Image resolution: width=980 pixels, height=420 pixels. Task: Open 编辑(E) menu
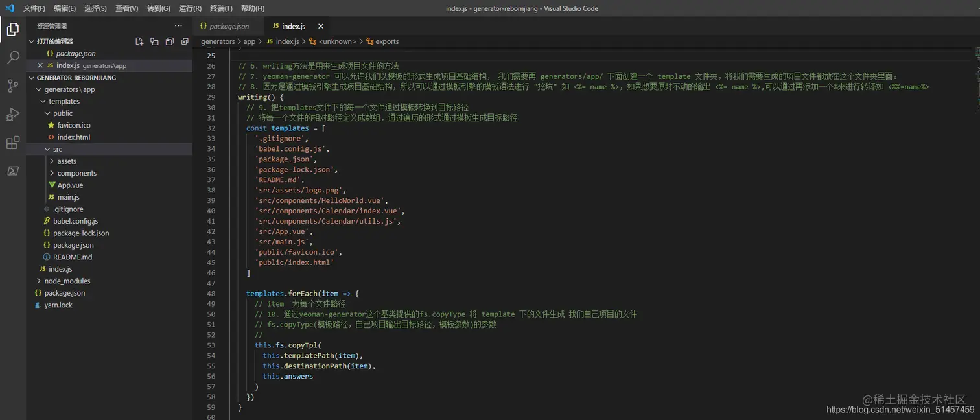coord(65,8)
